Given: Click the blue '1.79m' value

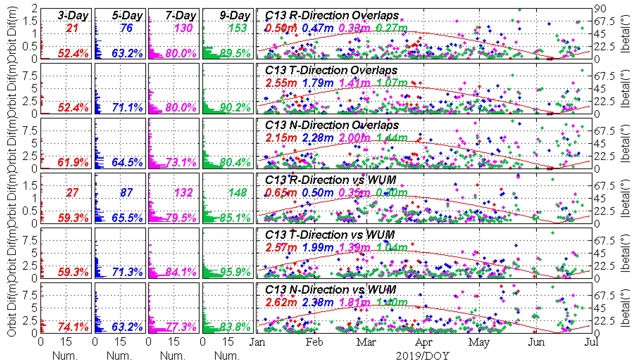Looking at the screenshot, I should [x=318, y=83].
